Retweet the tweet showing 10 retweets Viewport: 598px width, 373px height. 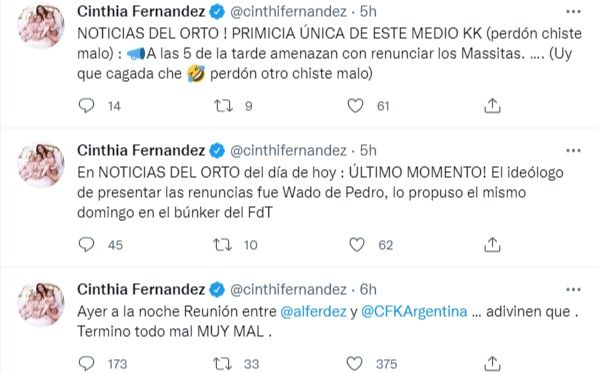(222, 244)
